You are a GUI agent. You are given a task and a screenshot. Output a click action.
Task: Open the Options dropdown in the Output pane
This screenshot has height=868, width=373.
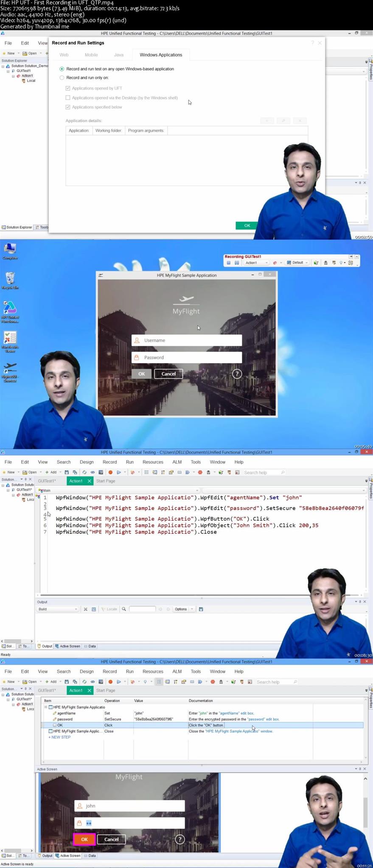(x=184, y=609)
